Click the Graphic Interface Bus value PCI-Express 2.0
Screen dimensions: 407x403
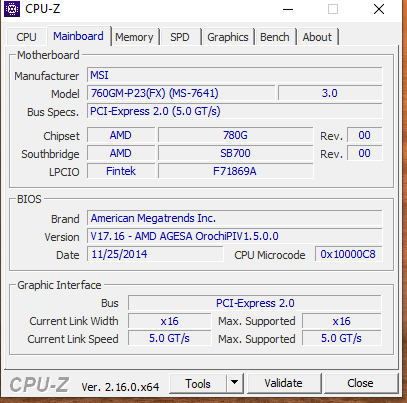(x=255, y=303)
